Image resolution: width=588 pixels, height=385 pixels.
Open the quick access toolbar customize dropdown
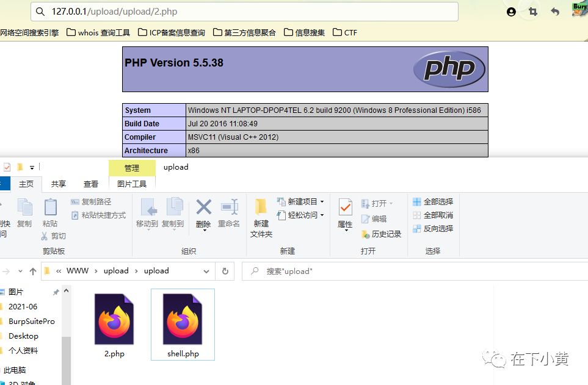[x=32, y=168]
